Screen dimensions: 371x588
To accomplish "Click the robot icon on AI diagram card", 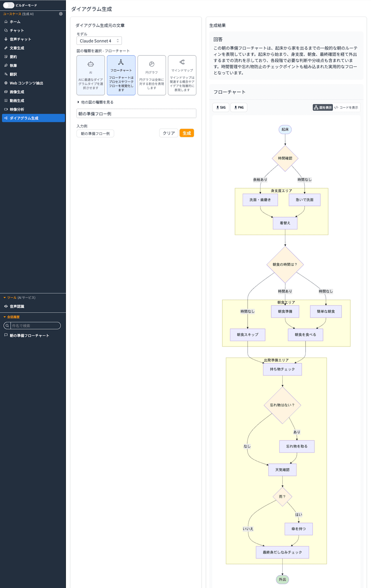I will pos(91,64).
